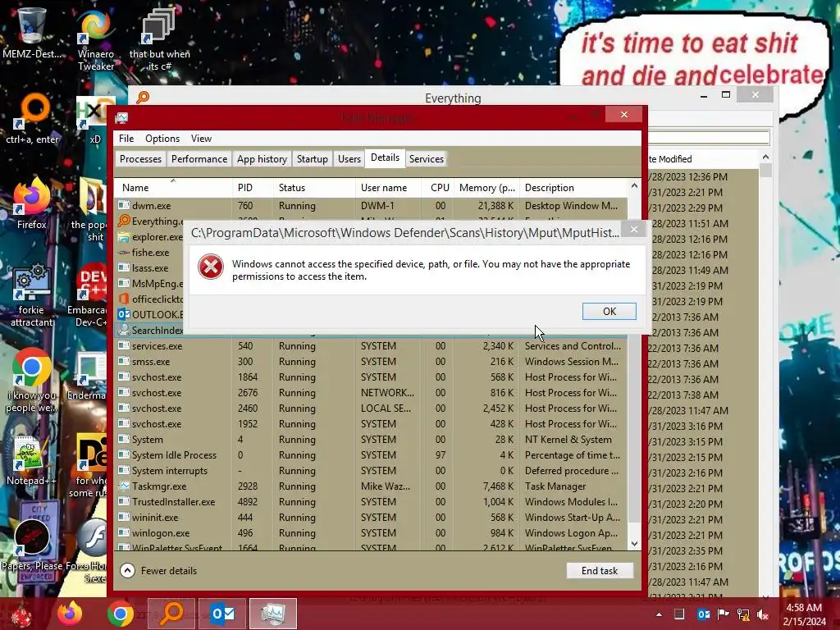Sort by the CPU column header

[x=440, y=188]
